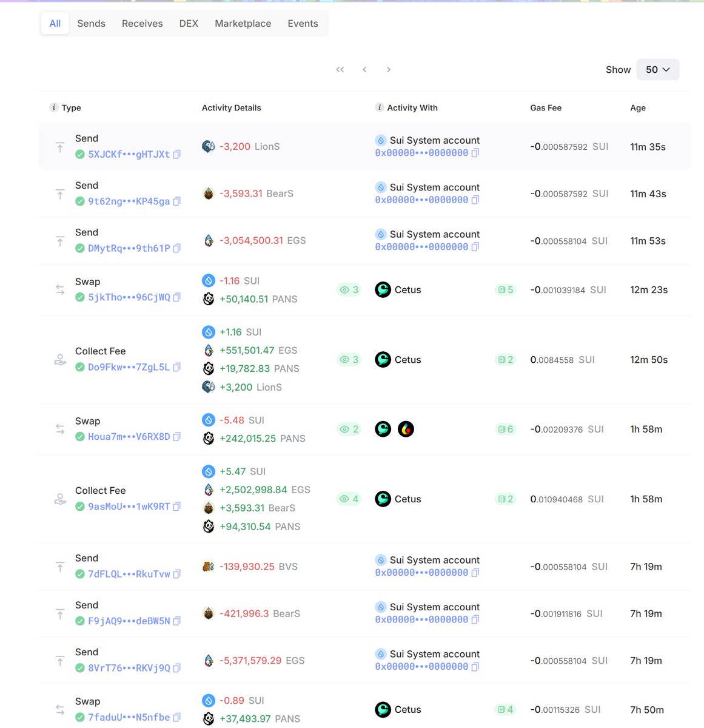This screenshot has width=704, height=728.
Task: Expand events badge 2 on 9asMoU Collect Fee row
Action: (505, 499)
